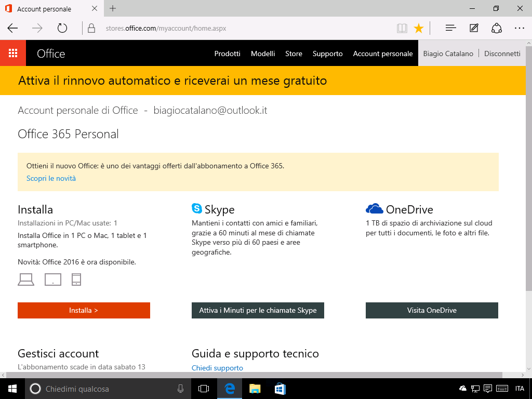The image size is (532, 399).
Task: Open Edge More actions menu
Action: point(520,28)
